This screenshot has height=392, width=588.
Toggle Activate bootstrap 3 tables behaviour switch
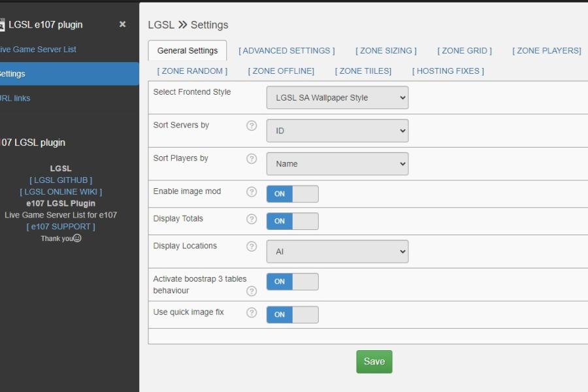[x=293, y=282]
